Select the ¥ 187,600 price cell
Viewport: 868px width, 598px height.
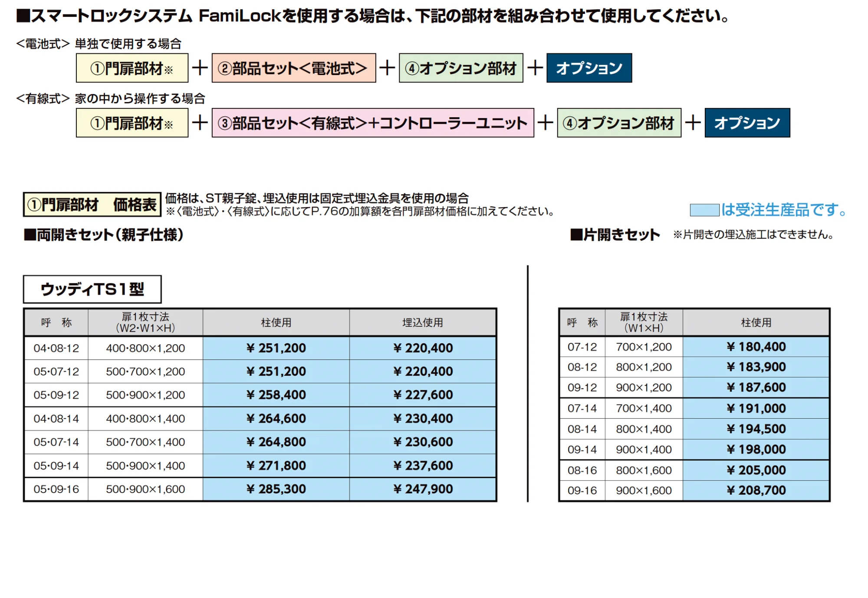tap(756, 388)
